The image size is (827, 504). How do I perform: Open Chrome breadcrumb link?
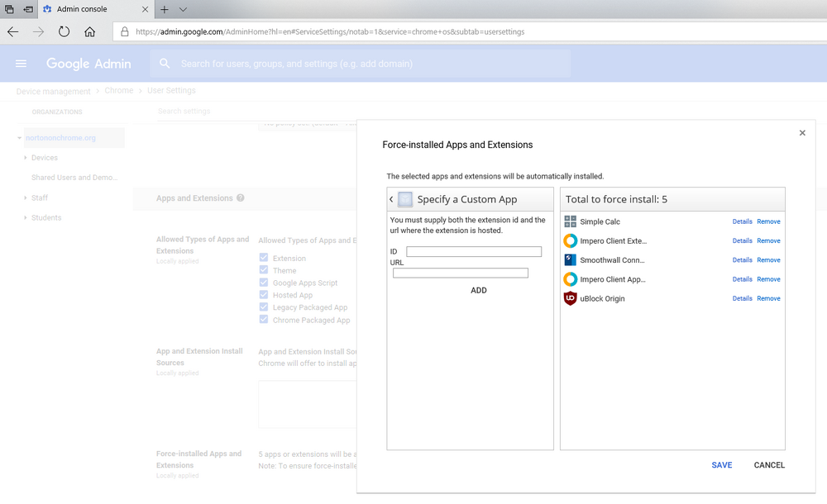tap(118, 91)
